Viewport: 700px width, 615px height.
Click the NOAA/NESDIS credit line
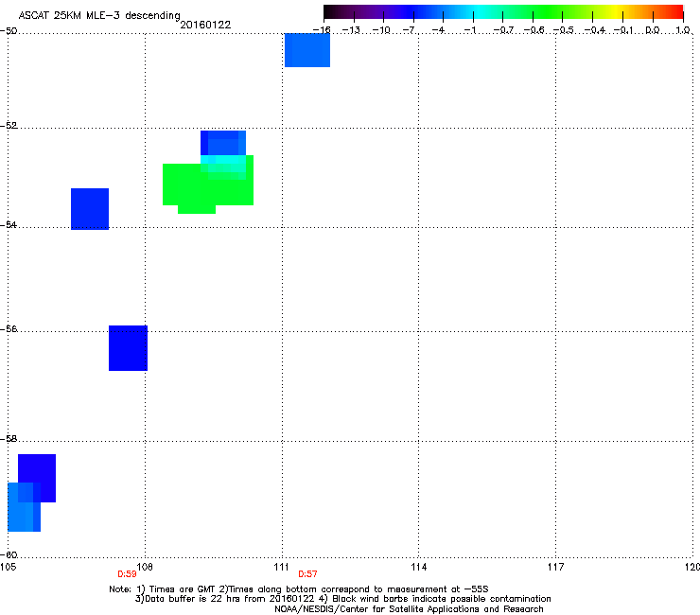[409, 608]
